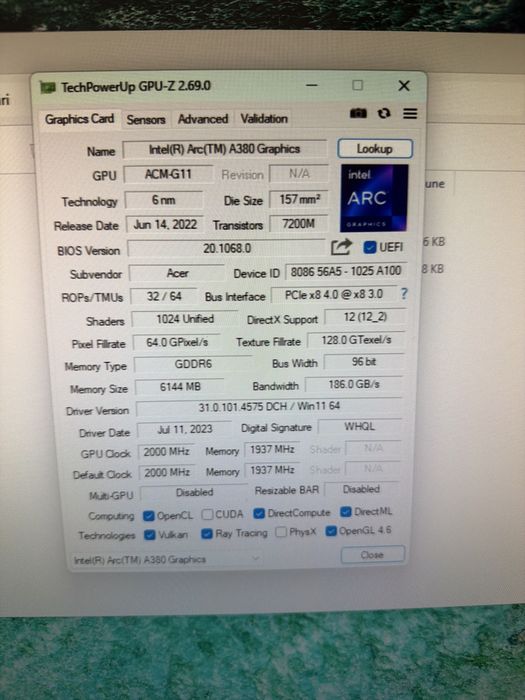Click the Default Clock row Memory 1937 MHz
525x700 pixels.
[x=272, y=470]
